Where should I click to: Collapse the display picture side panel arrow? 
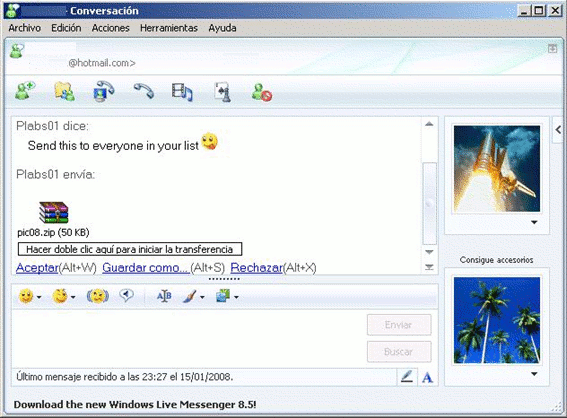click(x=558, y=129)
